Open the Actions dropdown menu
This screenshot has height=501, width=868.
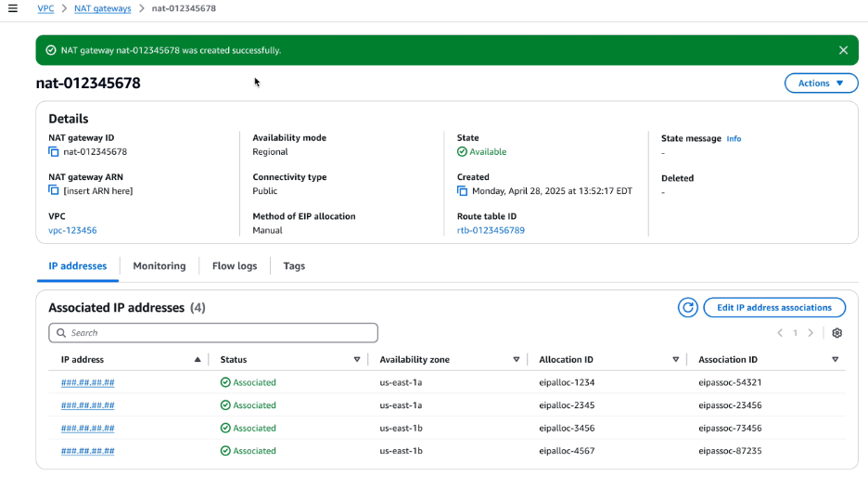(821, 83)
